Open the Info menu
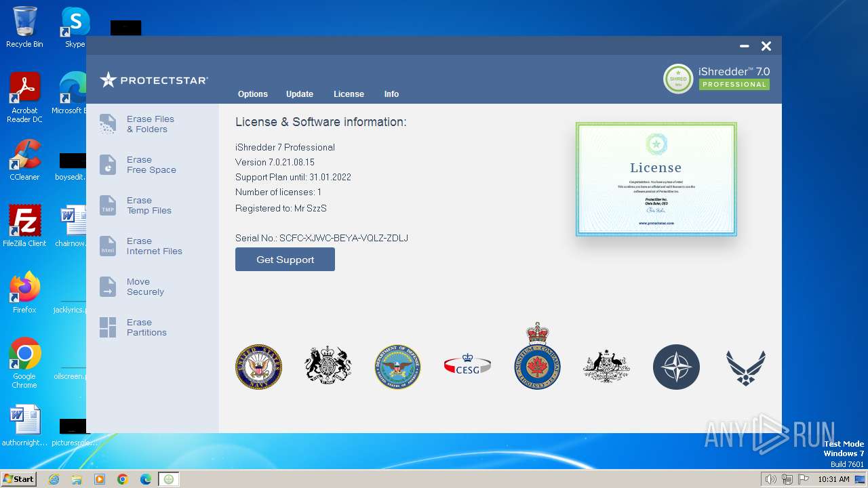868x488 pixels. coord(391,94)
